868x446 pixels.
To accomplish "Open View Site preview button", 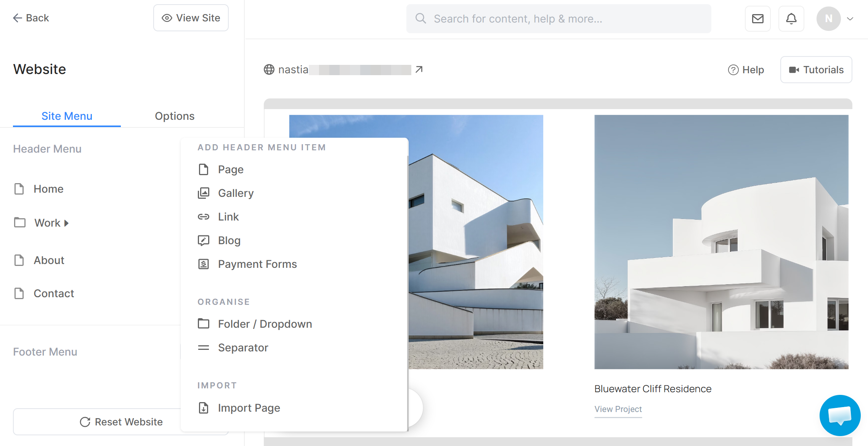I will (x=191, y=18).
